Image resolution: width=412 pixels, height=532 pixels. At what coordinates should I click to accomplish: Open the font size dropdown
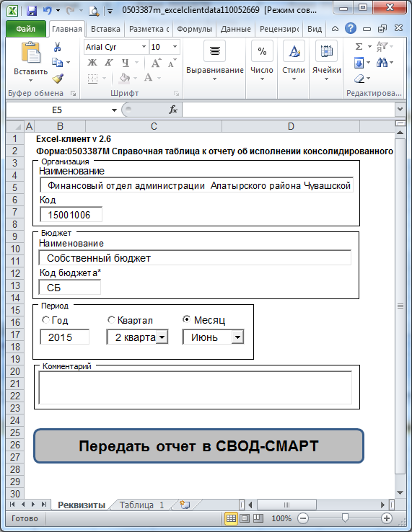(175, 47)
